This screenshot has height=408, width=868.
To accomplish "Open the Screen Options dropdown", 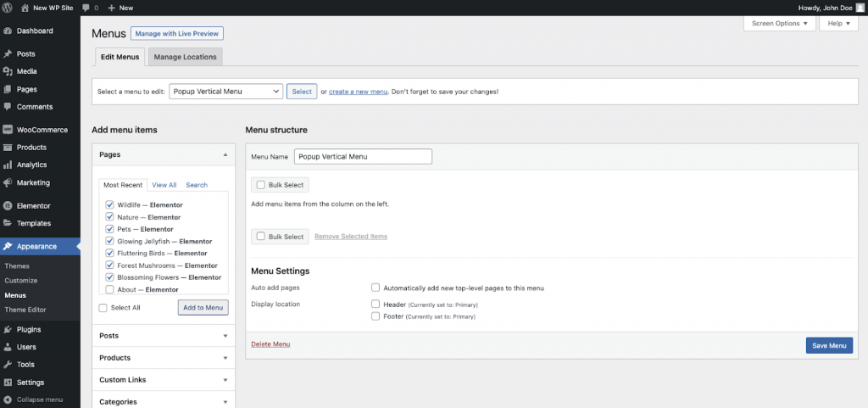I will [780, 23].
